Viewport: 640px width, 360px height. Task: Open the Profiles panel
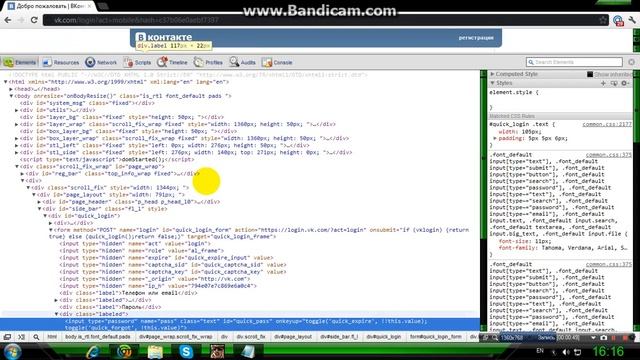pos(209,62)
